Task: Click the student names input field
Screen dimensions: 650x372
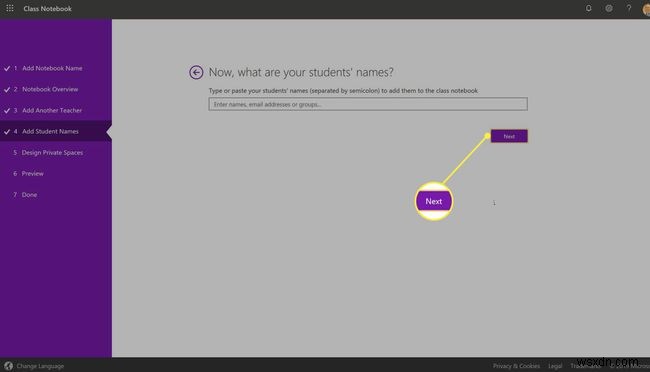Action: [x=368, y=104]
